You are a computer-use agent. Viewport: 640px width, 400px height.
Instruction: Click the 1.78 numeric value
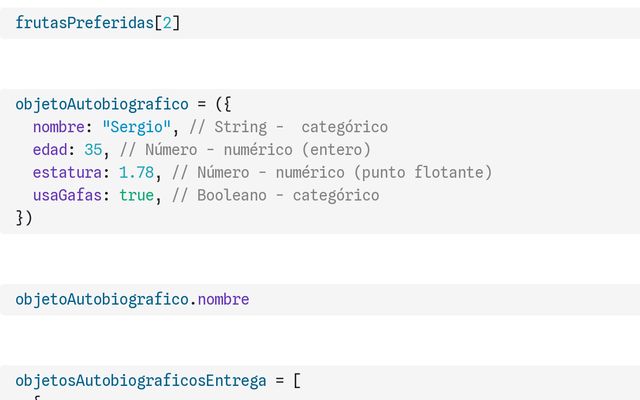pos(137,172)
